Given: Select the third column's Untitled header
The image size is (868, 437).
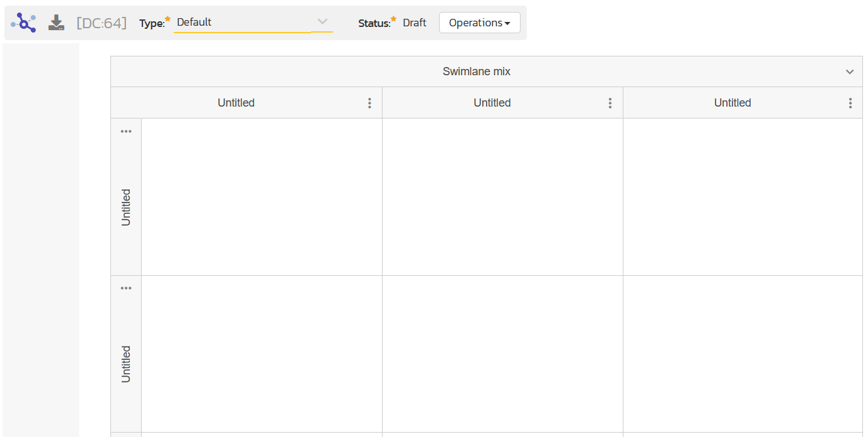Looking at the screenshot, I should pyautogui.click(x=732, y=103).
